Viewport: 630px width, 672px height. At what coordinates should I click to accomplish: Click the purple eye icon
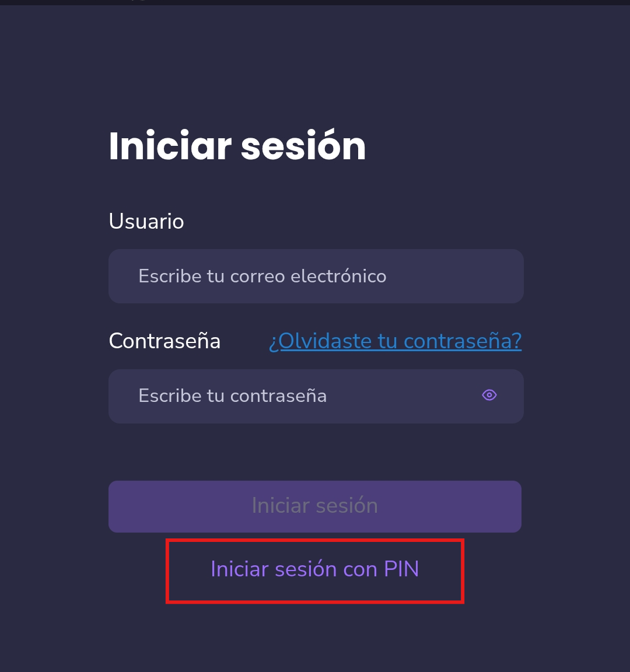(x=489, y=395)
